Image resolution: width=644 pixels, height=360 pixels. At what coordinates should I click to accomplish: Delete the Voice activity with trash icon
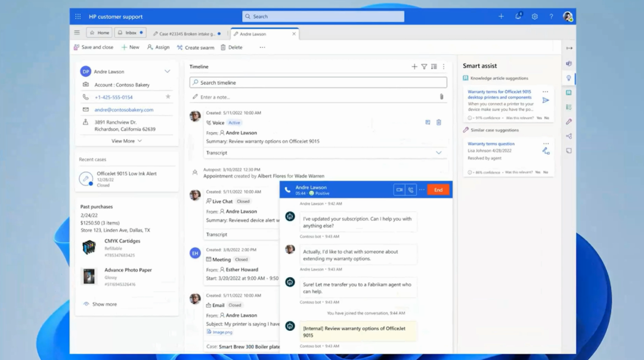coord(439,122)
